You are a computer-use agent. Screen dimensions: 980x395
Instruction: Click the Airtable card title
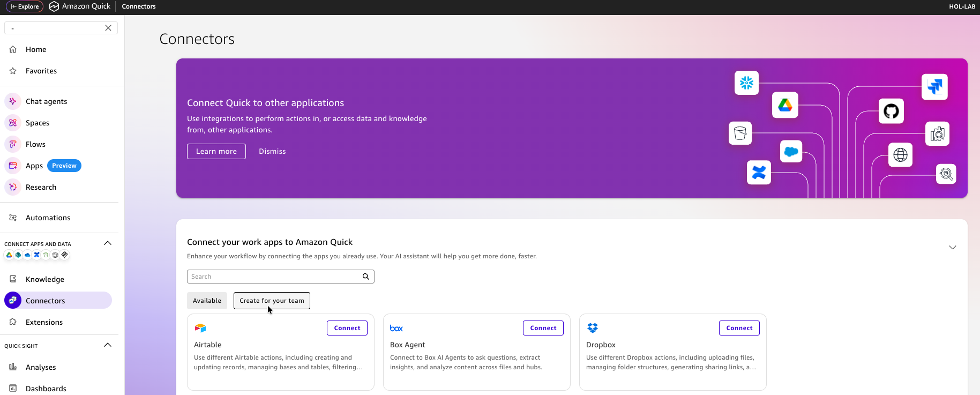pos(207,345)
